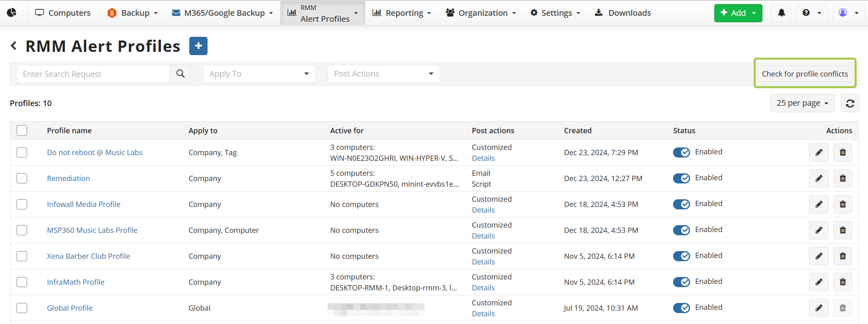Refresh the profiles list
The height and width of the screenshot is (324, 868).
850,103
